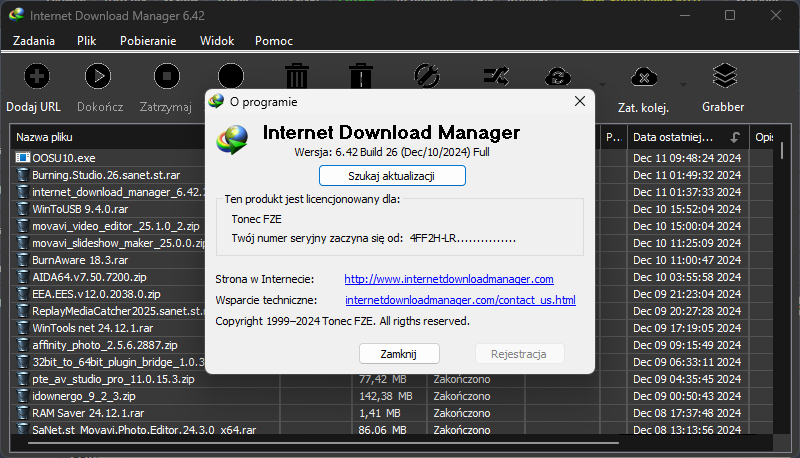Click the horizontal scrollbar under download list

click(x=323, y=443)
